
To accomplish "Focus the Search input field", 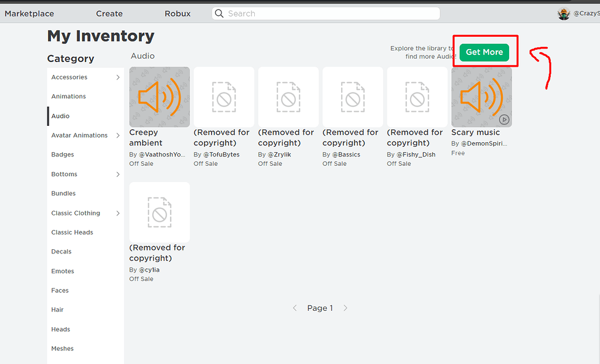I will [326, 13].
